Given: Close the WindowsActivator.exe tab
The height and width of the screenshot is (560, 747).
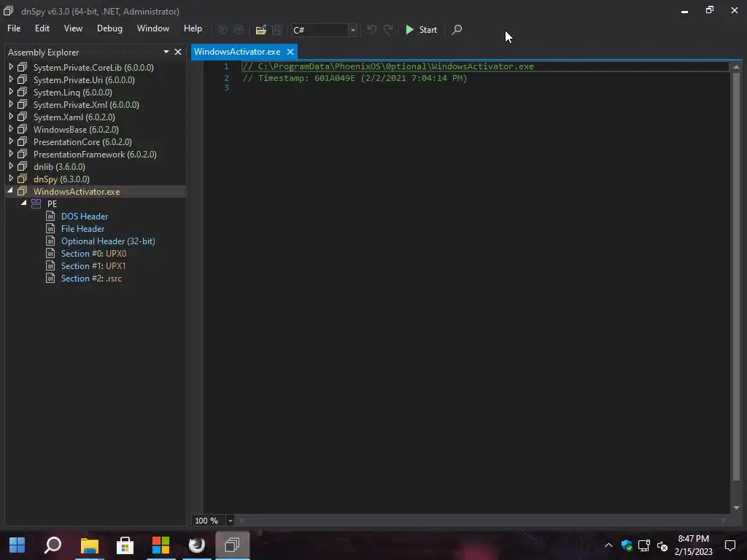Looking at the screenshot, I should coord(290,52).
